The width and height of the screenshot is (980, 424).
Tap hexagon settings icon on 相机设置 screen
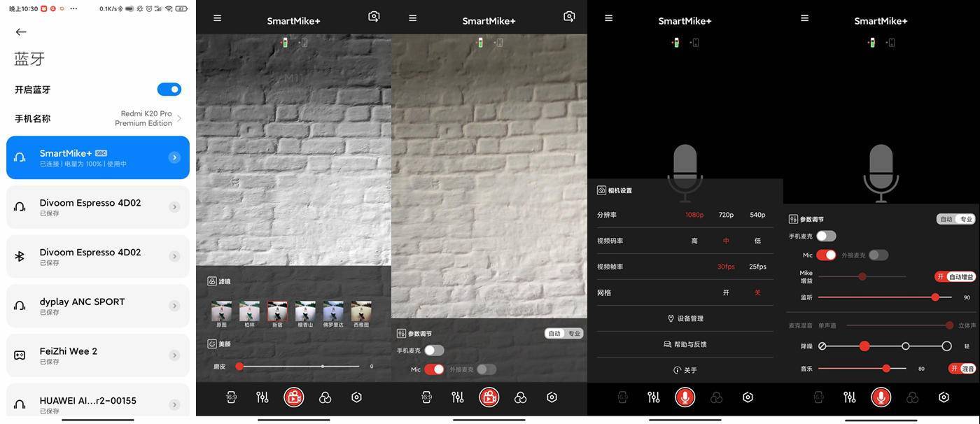(x=748, y=397)
